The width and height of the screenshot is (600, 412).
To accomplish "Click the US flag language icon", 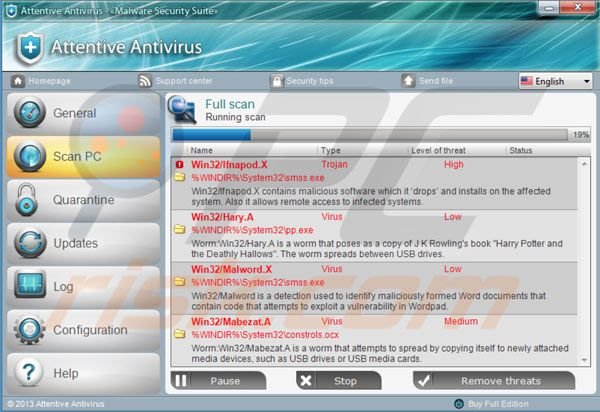I will (x=527, y=81).
